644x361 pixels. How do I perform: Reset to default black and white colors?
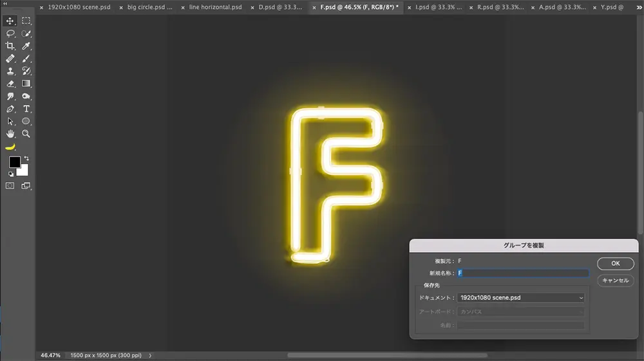point(11,174)
